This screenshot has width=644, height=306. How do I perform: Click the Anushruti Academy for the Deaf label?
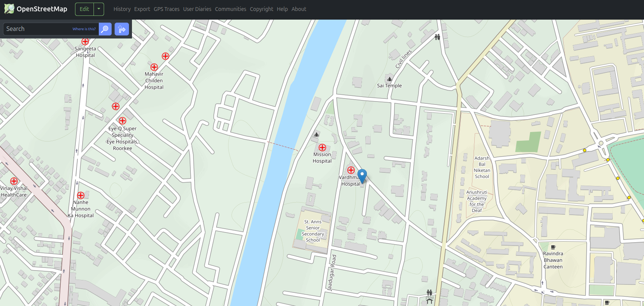click(x=477, y=201)
